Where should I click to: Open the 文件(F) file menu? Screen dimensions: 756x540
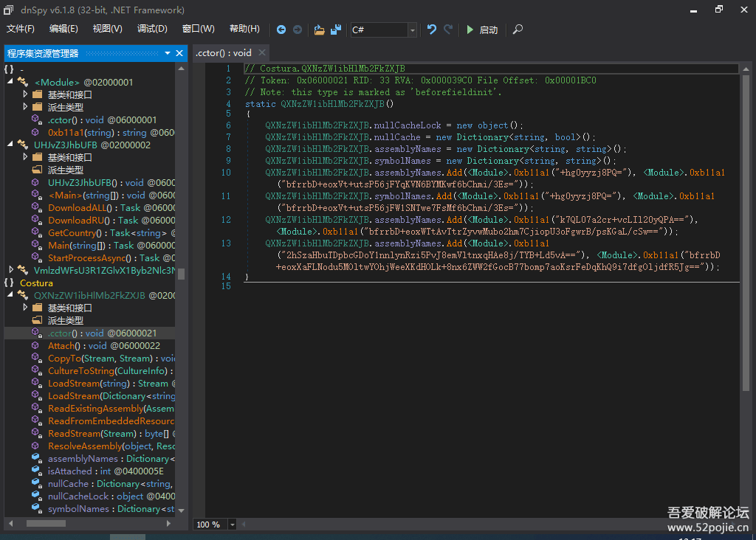tap(21, 29)
